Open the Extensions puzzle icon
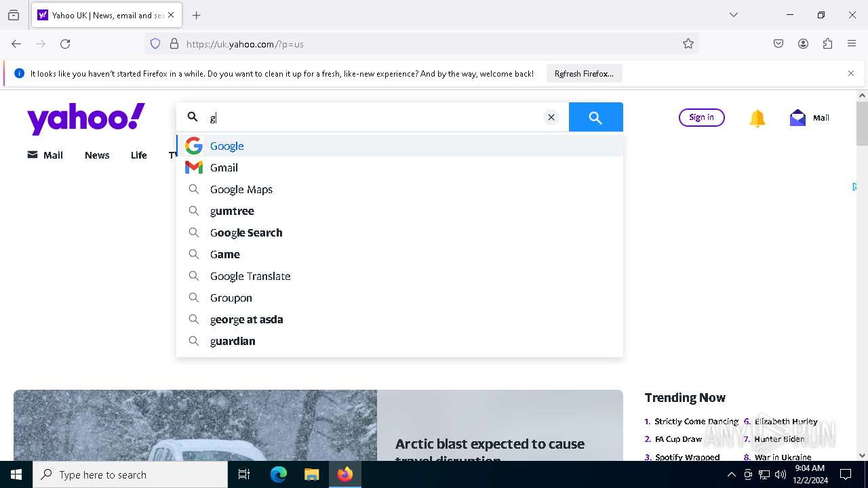Viewport: 868px width, 488px height. tap(827, 44)
